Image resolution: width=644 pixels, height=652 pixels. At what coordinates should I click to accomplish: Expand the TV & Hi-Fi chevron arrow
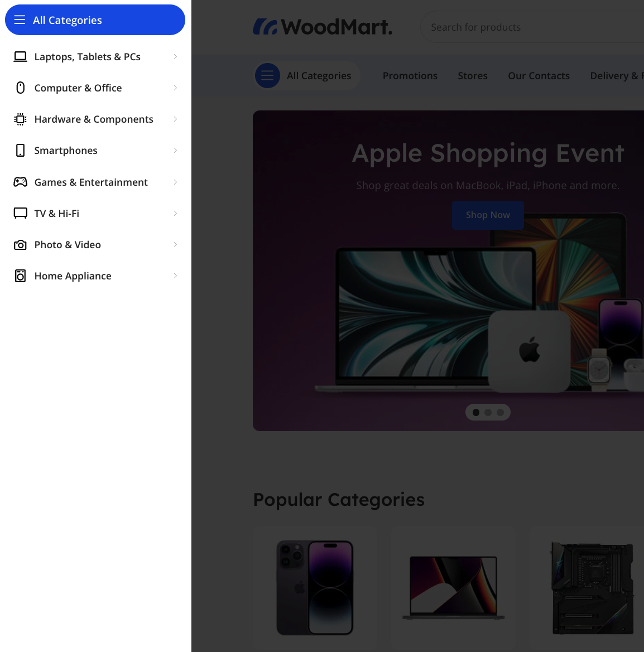point(175,213)
